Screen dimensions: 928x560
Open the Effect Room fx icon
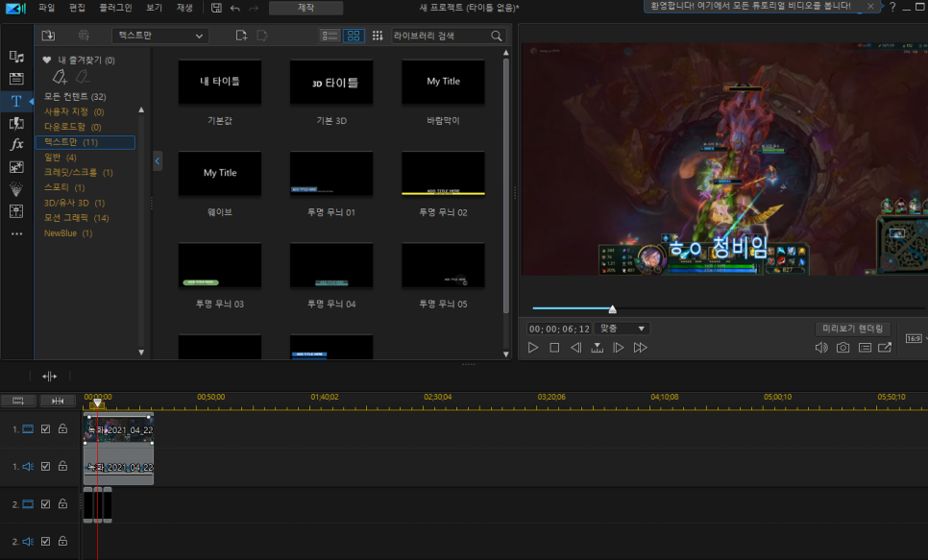tap(16, 144)
